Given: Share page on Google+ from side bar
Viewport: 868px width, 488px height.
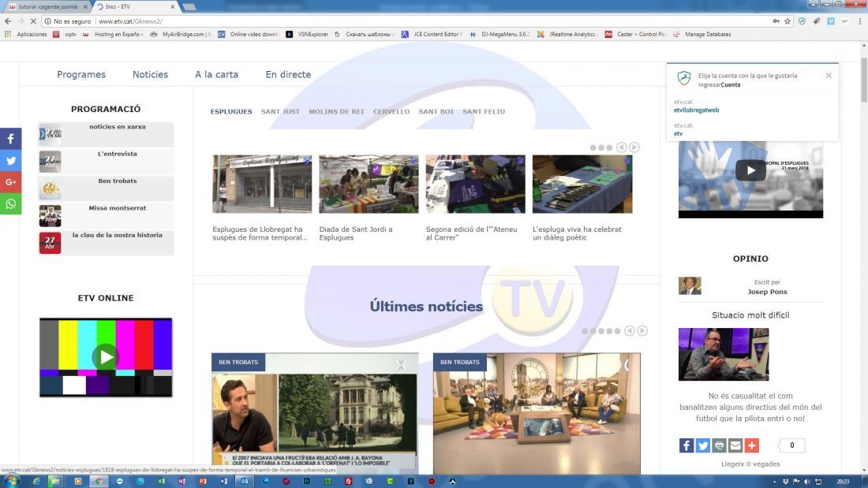Looking at the screenshot, I should coord(10,182).
